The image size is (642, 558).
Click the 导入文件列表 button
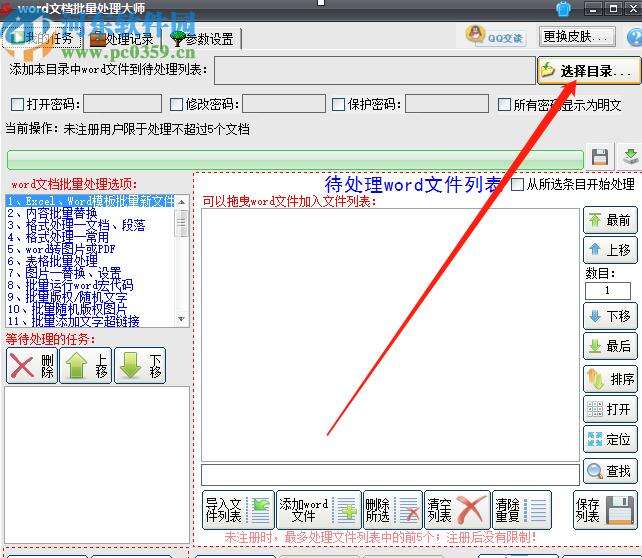(x=238, y=510)
